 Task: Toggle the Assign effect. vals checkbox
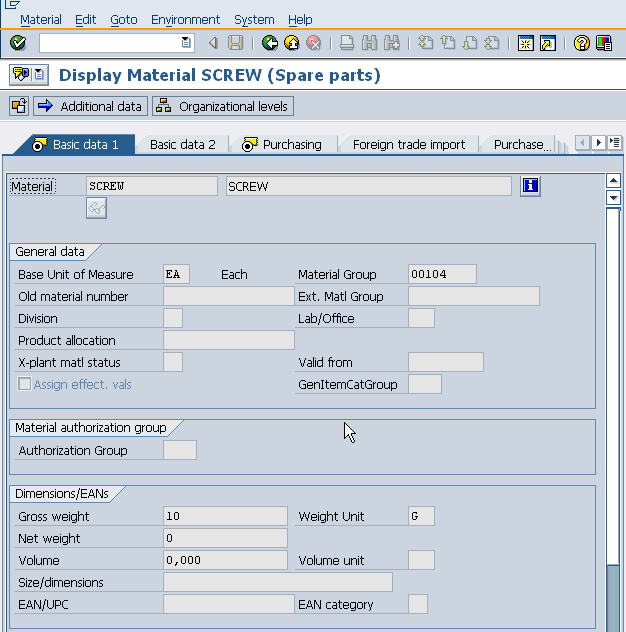25,384
